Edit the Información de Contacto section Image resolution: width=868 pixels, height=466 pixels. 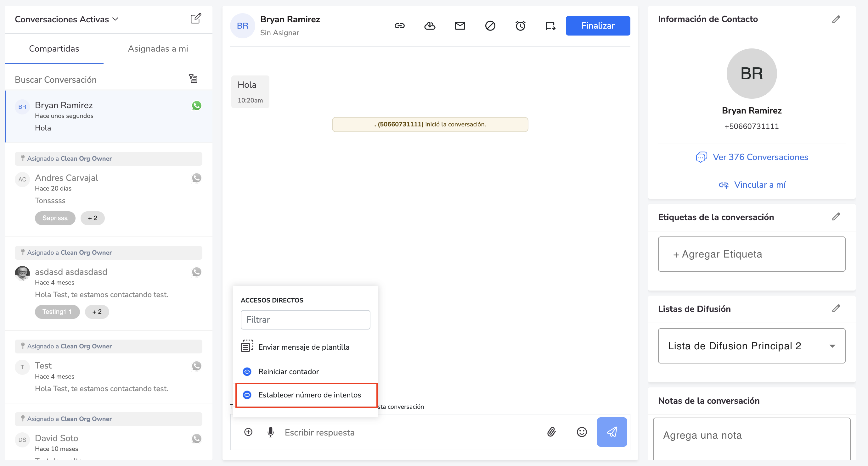pyautogui.click(x=836, y=19)
